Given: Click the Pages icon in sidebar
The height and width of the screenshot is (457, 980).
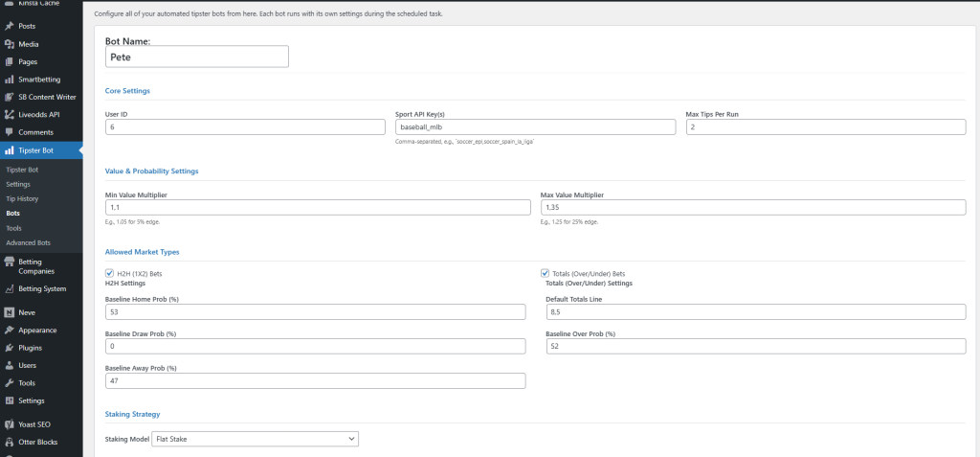Looking at the screenshot, I should coord(9,61).
